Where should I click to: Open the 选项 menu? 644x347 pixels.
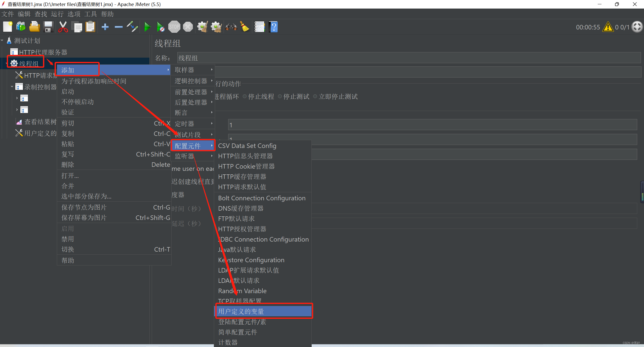point(74,14)
